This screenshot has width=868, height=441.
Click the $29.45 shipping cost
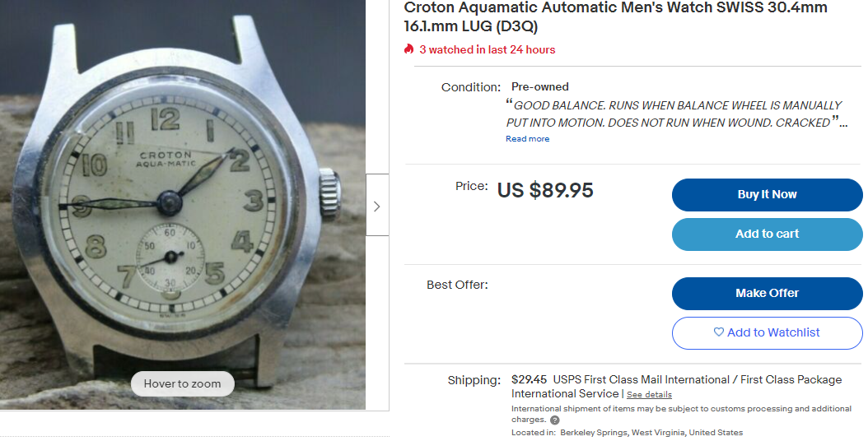(529, 379)
